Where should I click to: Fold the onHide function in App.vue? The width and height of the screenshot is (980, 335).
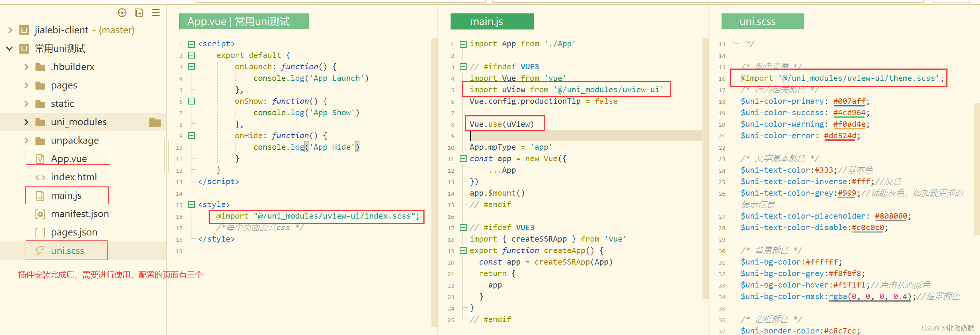[191, 136]
